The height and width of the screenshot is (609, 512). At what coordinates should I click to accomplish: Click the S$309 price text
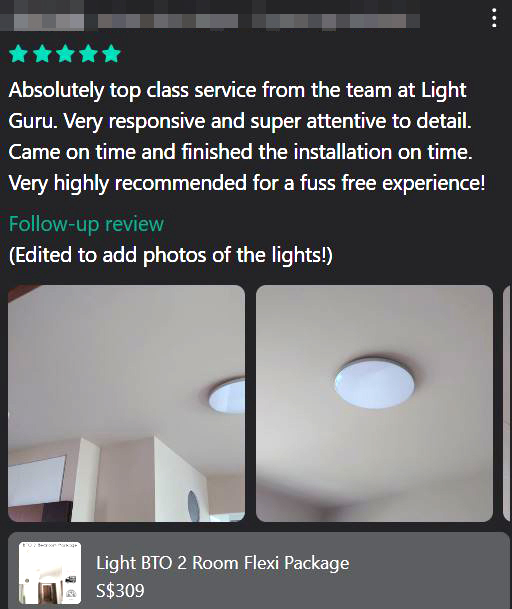120,591
